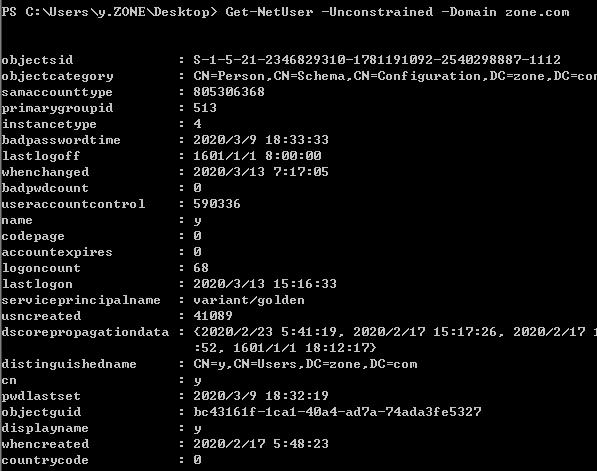Viewport: 597px width, 471px height.
Task: Click the logoncount value 68
Action: coord(201,268)
